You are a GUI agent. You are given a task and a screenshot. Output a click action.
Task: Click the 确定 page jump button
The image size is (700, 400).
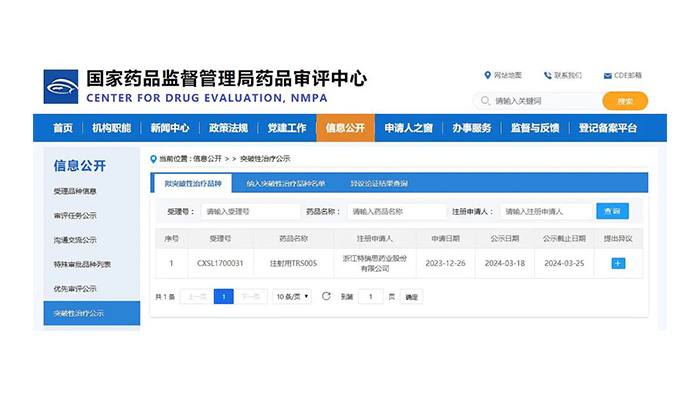pos(412,296)
